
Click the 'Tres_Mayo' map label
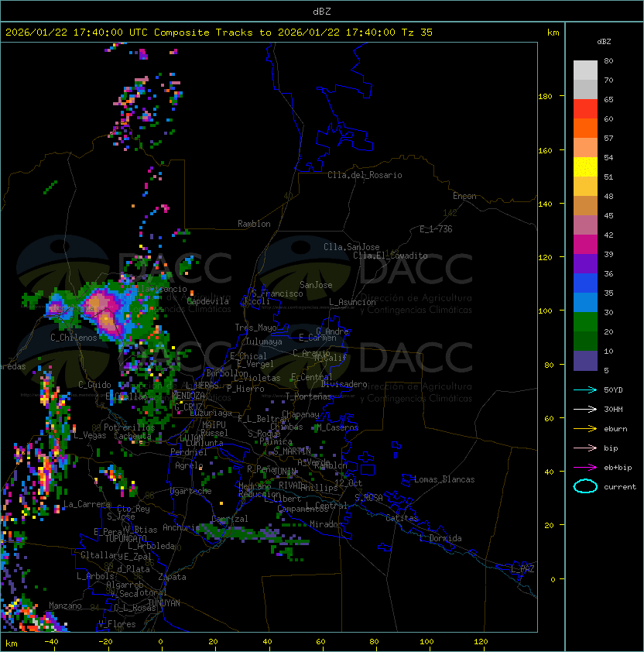(255, 328)
